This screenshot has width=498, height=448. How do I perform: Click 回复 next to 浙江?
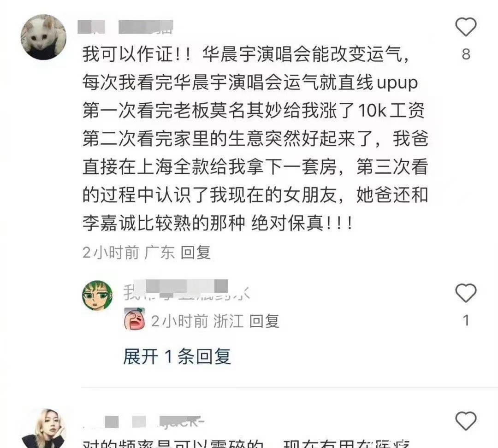[x=264, y=321]
